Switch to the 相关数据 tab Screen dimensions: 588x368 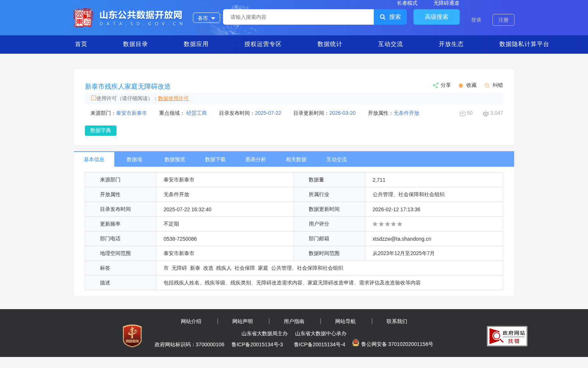(x=296, y=159)
